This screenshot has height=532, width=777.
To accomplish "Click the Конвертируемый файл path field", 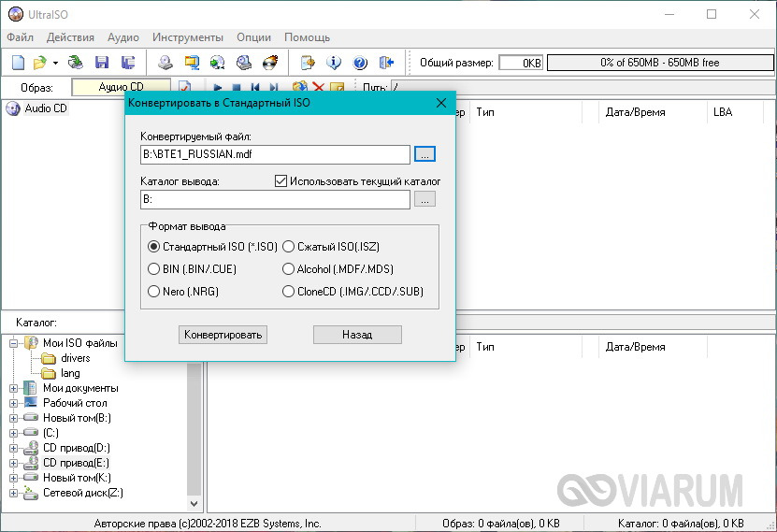I will [x=275, y=154].
